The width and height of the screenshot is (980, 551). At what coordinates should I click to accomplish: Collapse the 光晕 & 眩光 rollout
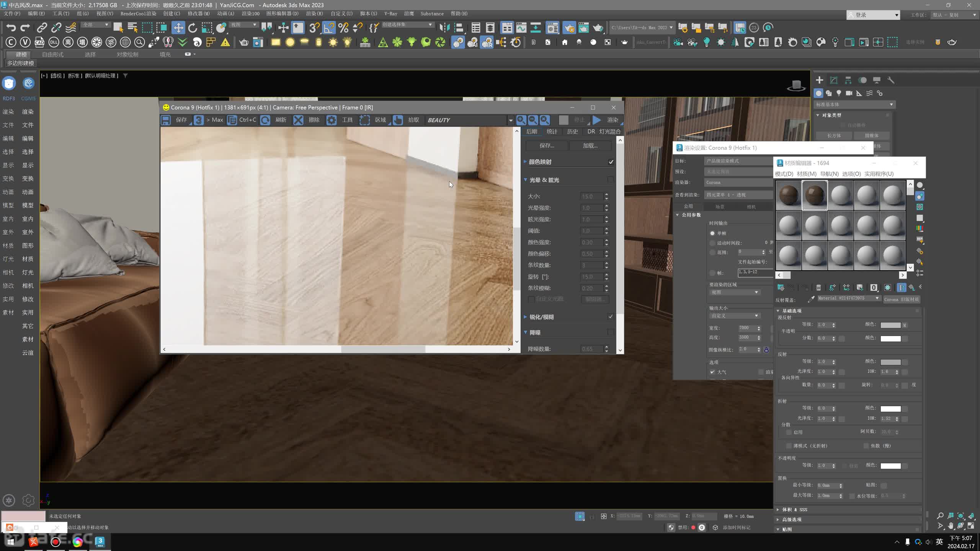tap(526, 180)
